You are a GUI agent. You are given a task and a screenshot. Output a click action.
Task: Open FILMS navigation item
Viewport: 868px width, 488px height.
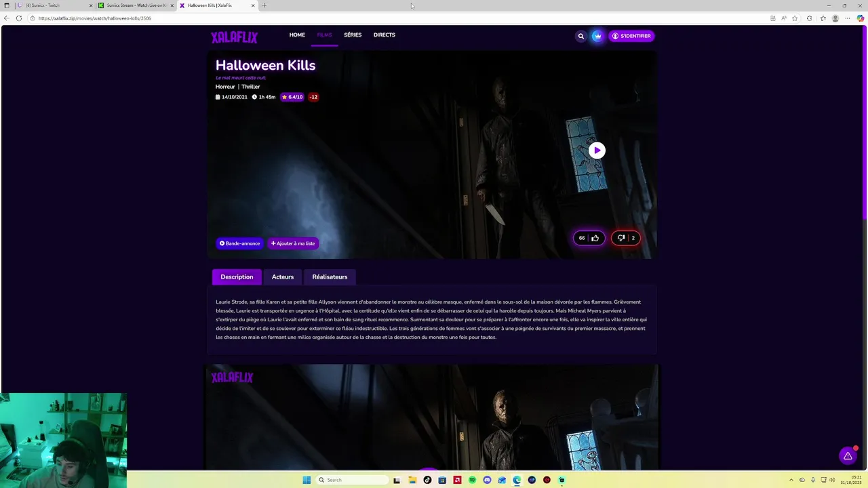point(325,35)
